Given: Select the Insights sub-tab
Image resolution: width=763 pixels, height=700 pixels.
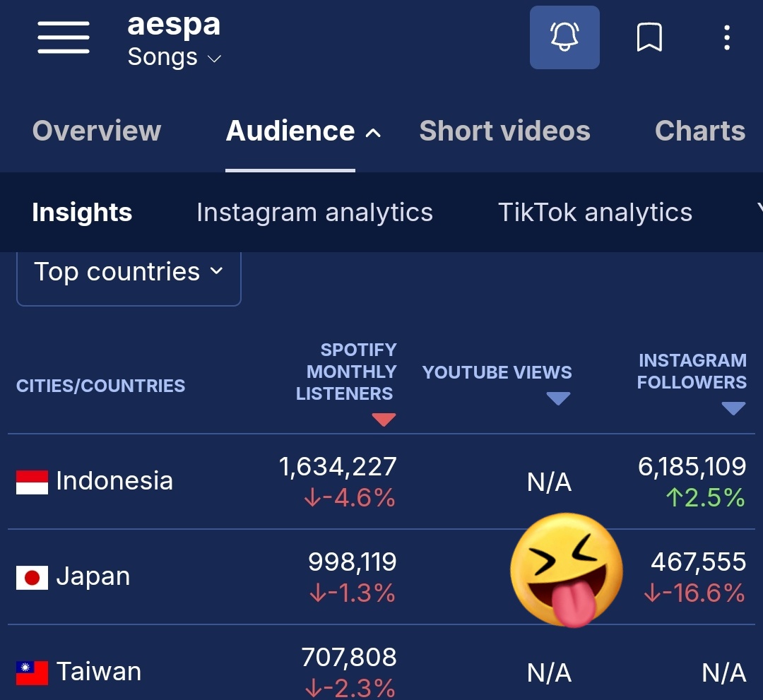Looking at the screenshot, I should 82,213.
